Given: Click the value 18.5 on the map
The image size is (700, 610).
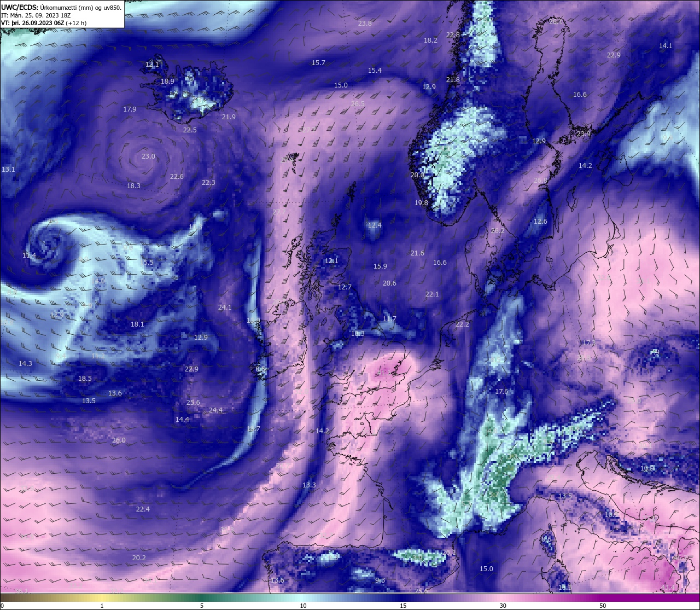Looking at the screenshot, I should [85, 378].
